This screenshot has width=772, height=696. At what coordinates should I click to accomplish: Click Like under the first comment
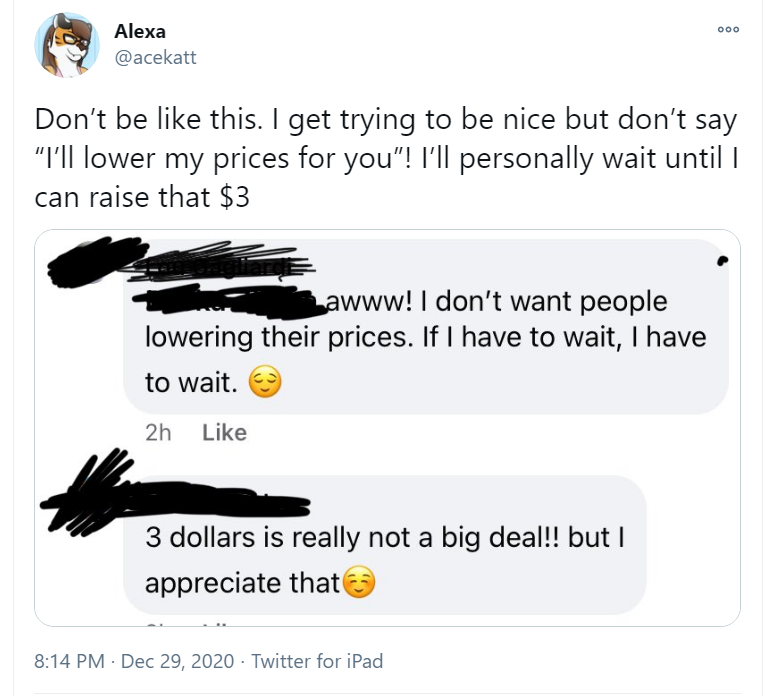pos(225,433)
